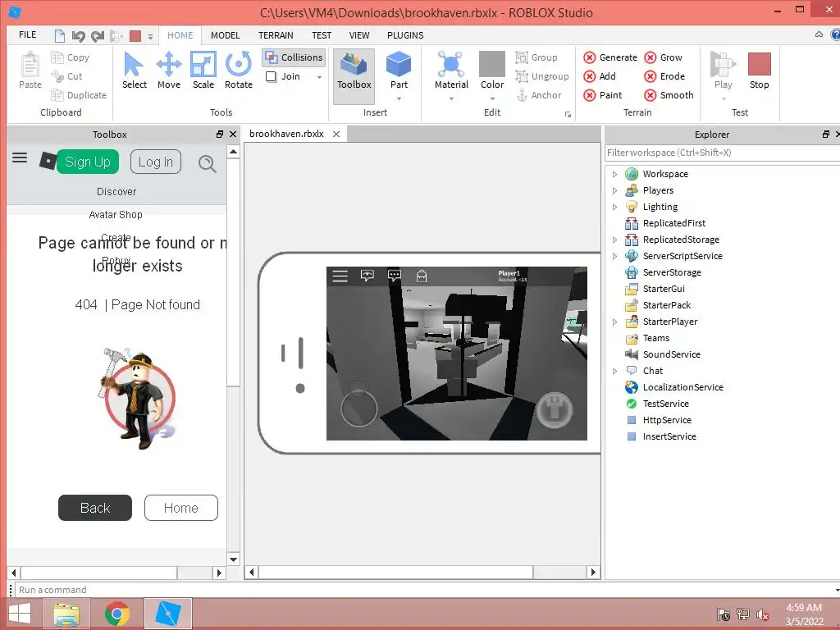Image resolution: width=840 pixels, height=630 pixels.
Task: Click Add terrain tool
Action: [600, 76]
